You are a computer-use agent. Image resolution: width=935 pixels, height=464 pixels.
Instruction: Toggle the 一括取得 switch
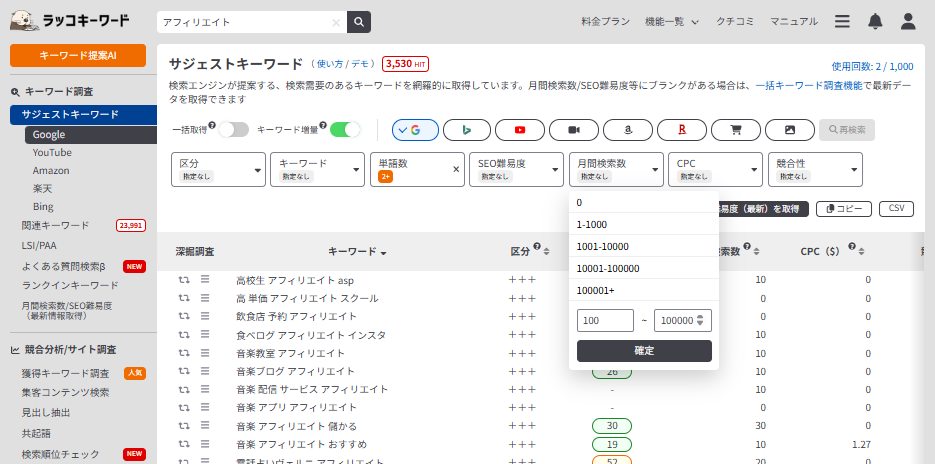click(233, 130)
